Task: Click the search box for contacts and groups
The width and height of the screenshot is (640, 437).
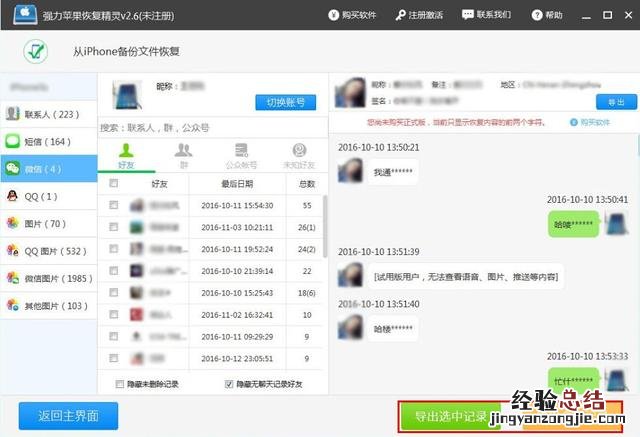Action: click(212, 128)
